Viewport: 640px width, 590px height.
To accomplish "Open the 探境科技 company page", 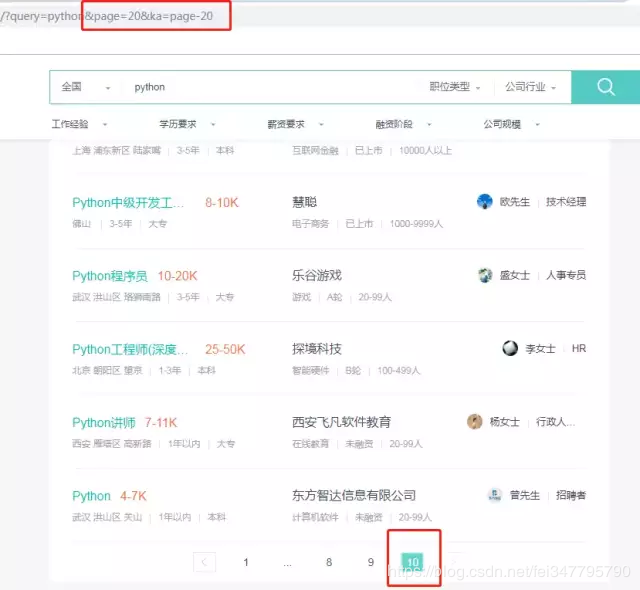I will pos(317,349).
